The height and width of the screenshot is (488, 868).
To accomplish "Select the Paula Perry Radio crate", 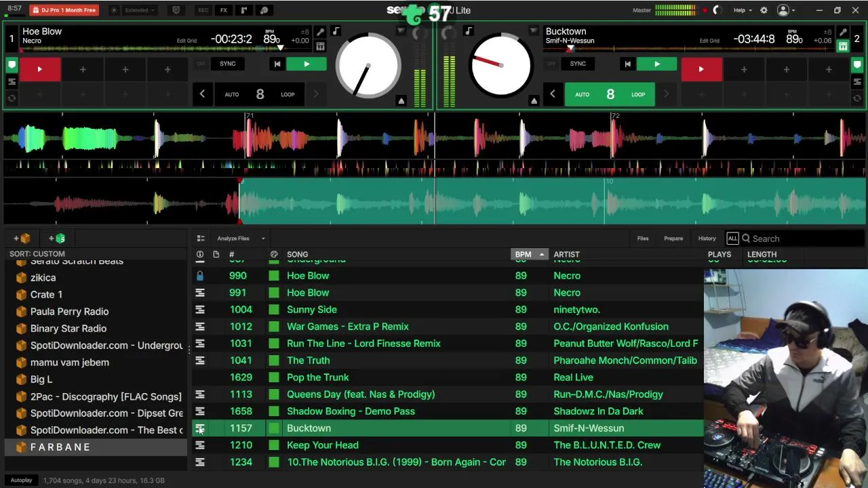I will [69, 312].
